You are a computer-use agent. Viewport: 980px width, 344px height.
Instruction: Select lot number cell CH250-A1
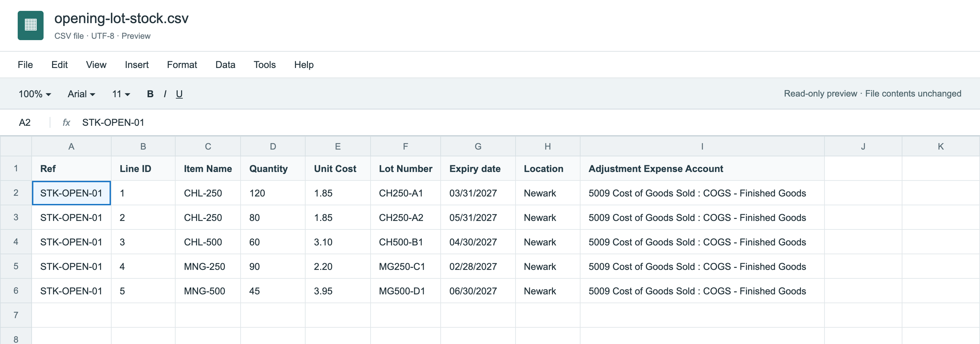pos(406,193)
